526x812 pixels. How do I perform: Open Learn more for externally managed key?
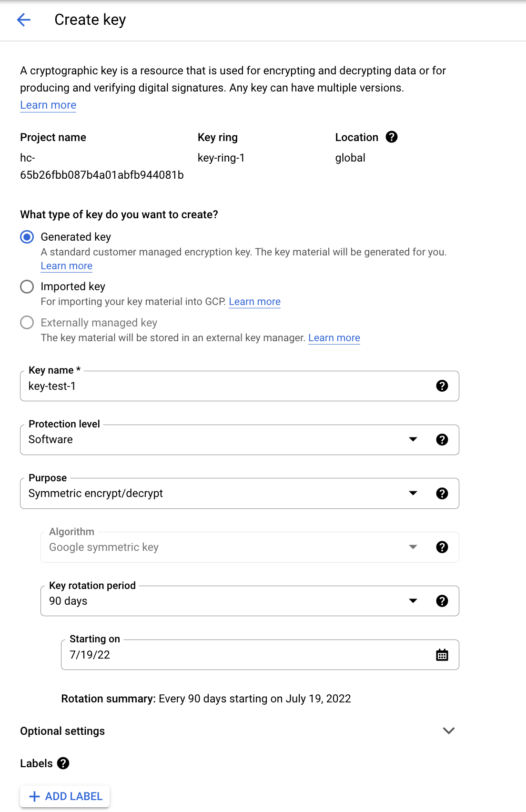click(334, 338)
